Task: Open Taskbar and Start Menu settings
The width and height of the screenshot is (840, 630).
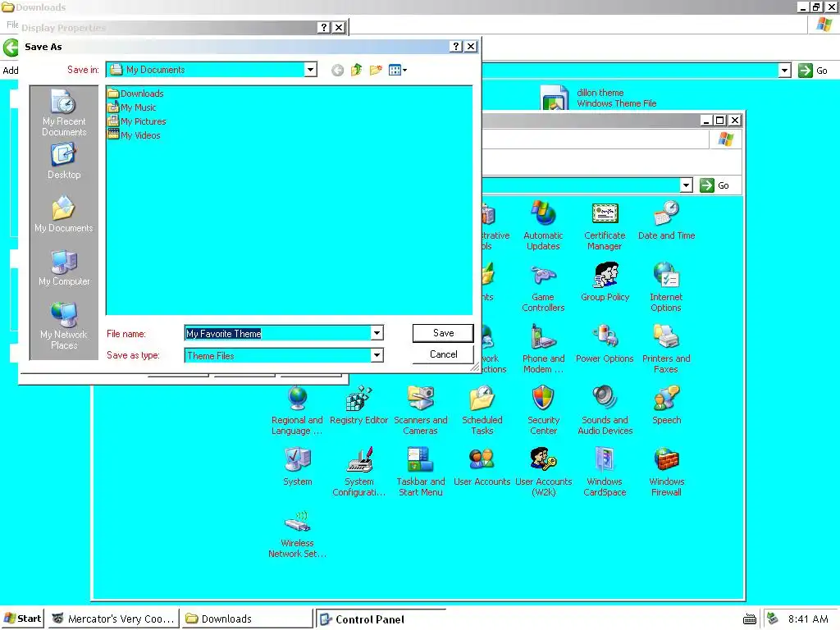Action: click(421, 472)
